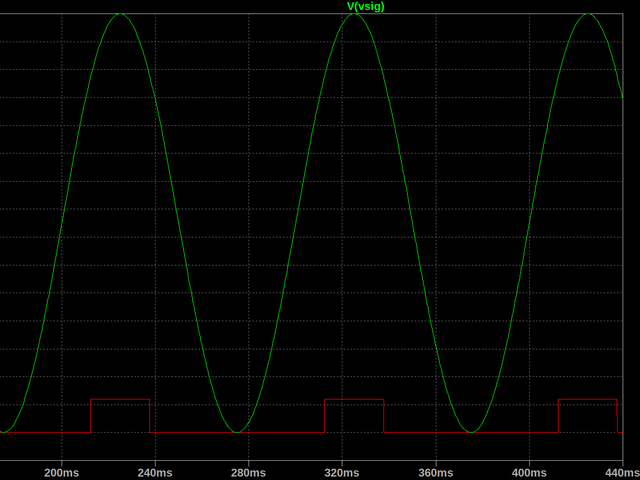Click the first green sine peak near 225ms

pyautogui.click(x=120, y=14)
